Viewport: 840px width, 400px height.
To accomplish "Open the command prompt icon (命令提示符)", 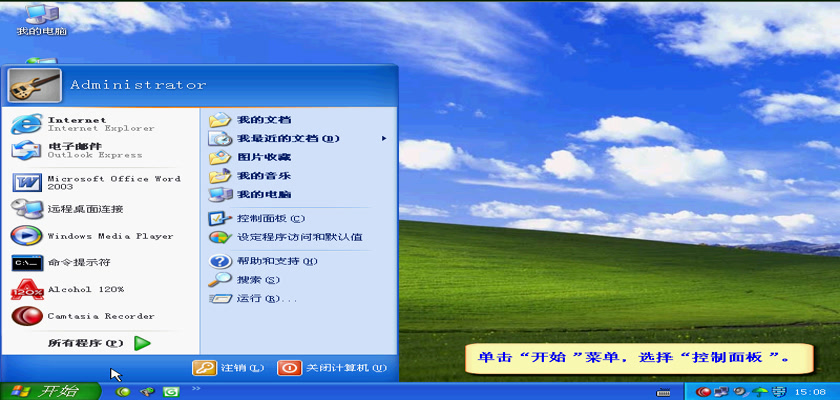I will (27, 262).
